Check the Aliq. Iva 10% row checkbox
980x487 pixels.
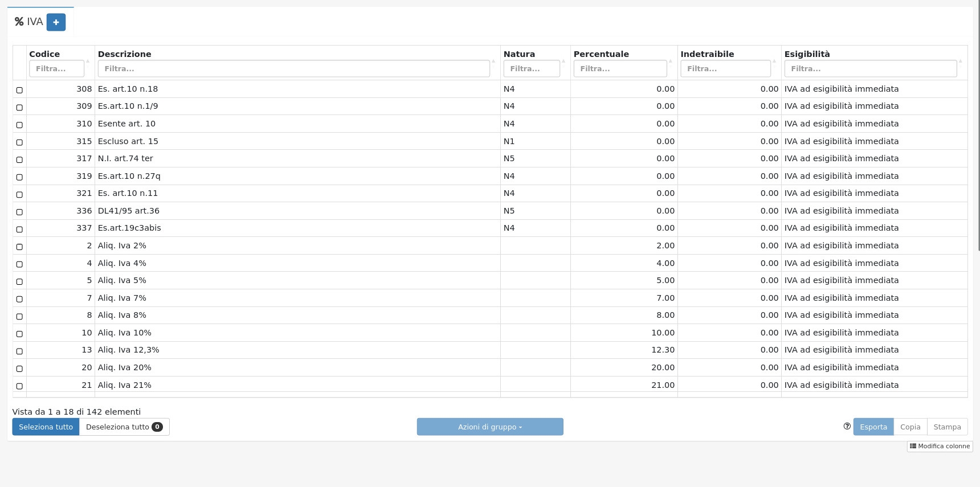click(x=19, y=334)
